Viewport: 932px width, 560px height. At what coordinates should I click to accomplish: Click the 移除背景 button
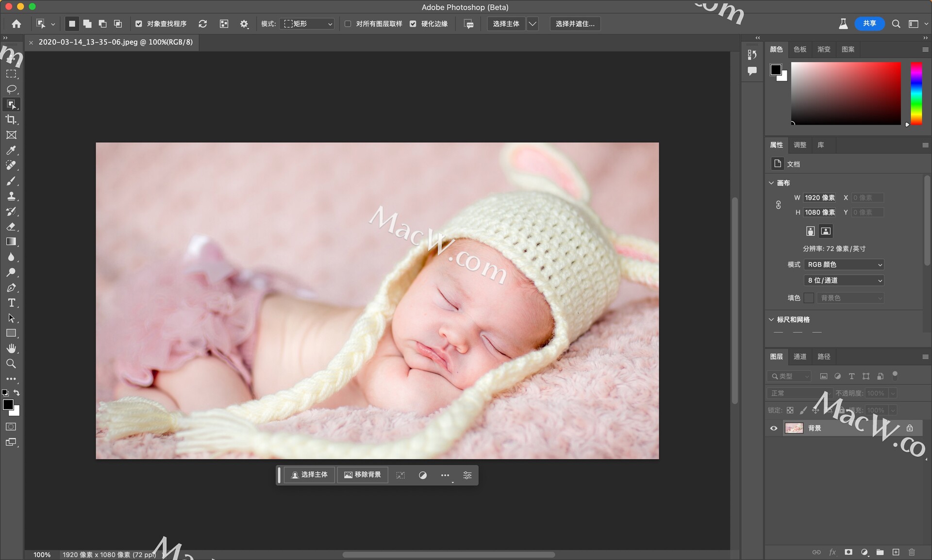coord(363,475)
